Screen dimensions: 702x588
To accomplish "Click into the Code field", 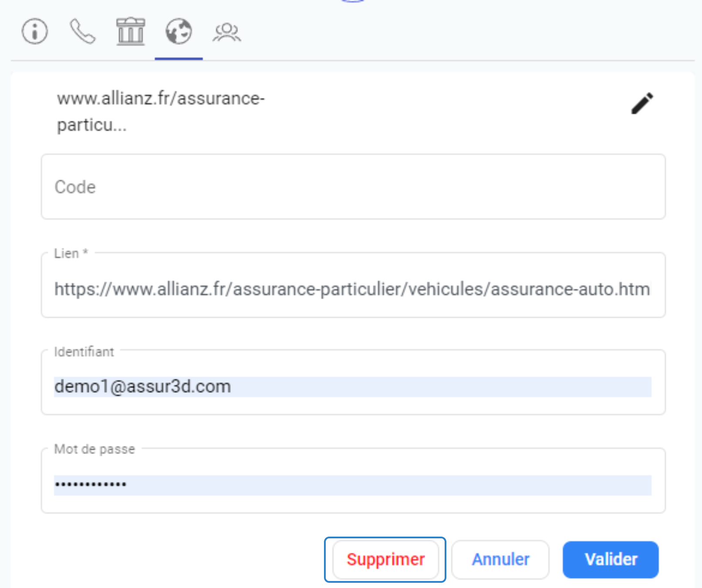I will 353,186.
